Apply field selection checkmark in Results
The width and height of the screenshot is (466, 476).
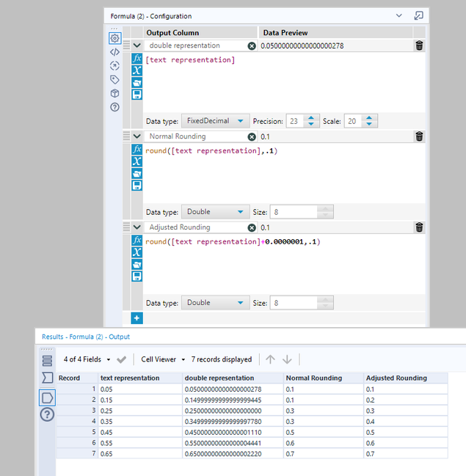(x=122, y=359)
